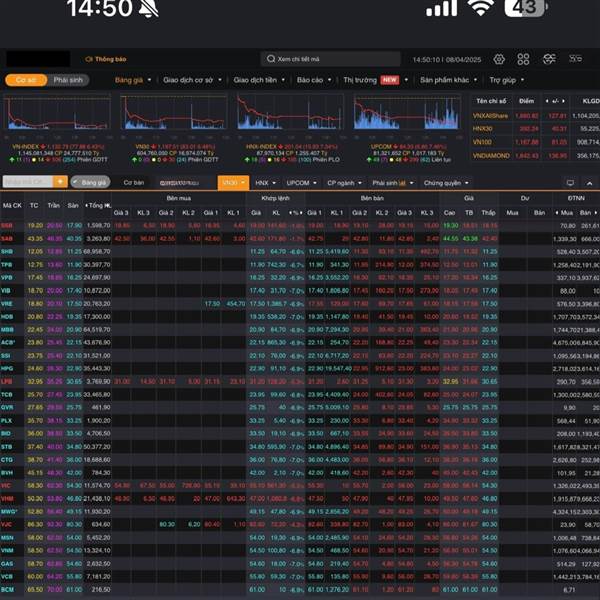Open the VN30 chart thumbnail
This screenshot has height=600, width=600.
click(174, 113)
